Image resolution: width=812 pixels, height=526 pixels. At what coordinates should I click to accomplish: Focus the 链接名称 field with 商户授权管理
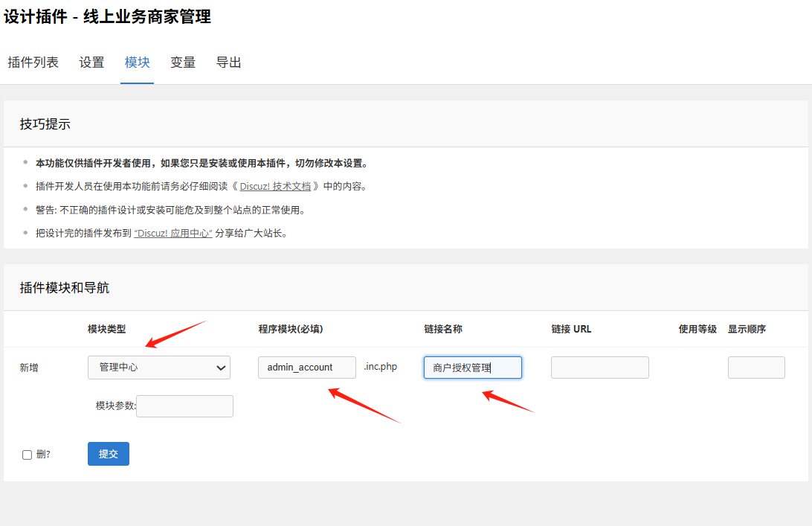pos(472,368)
